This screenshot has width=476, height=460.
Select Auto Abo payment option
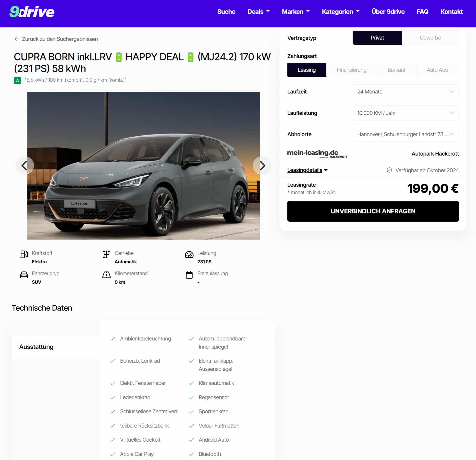437,70
